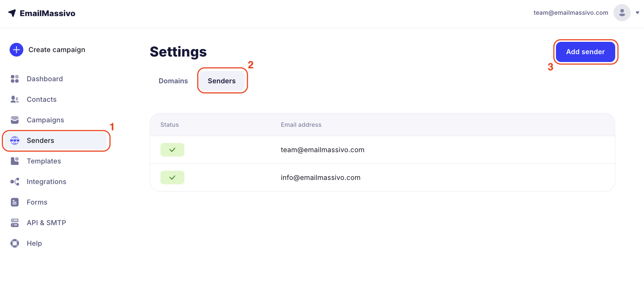Click verified status badge for team@emailmassivo.com

click(172, 150)
